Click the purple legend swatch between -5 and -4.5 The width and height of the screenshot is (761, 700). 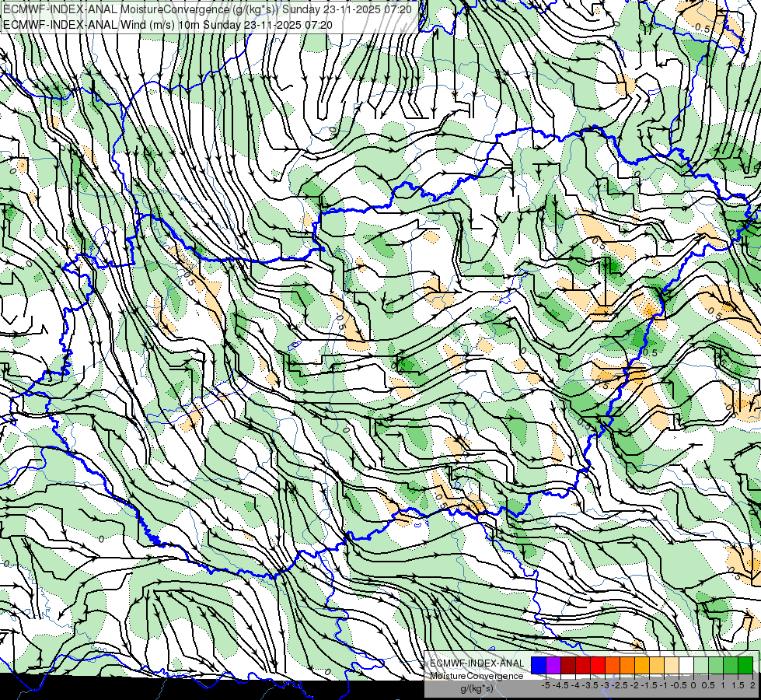[553, 666]
